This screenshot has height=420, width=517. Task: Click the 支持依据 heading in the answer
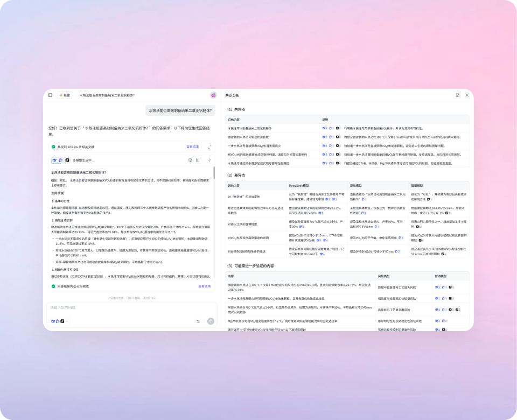(x=58, y=193)
